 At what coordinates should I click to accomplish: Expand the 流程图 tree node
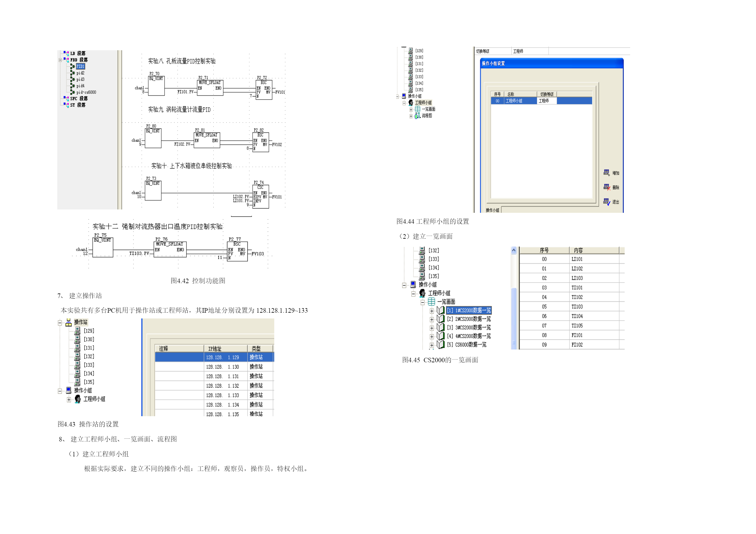pos(411,116)
